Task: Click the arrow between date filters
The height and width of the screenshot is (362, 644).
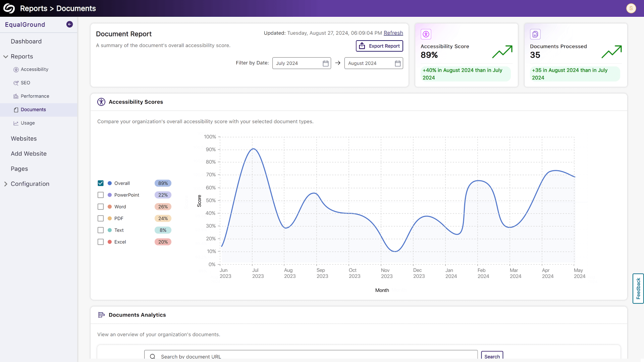Action: (x=338, y=63)
